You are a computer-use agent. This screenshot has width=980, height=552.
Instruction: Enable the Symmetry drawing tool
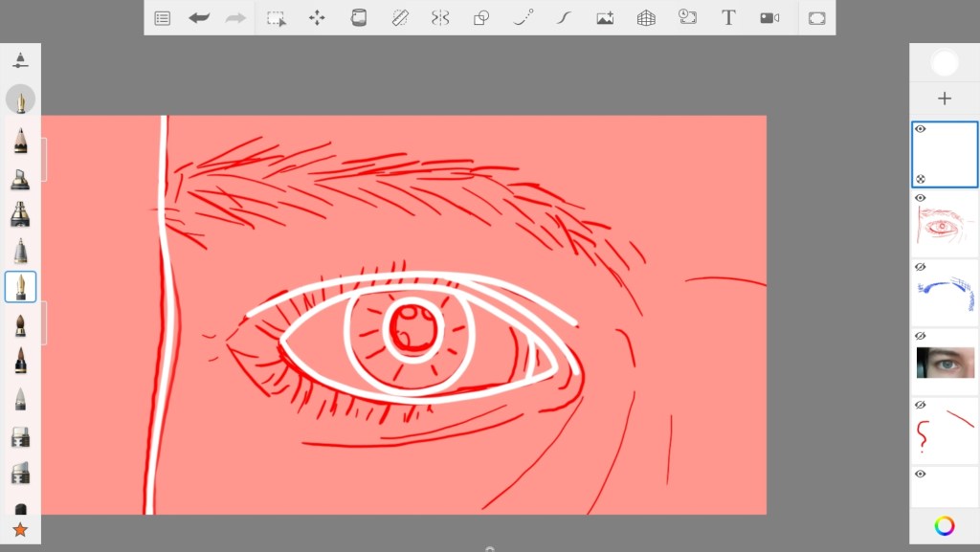440,18
